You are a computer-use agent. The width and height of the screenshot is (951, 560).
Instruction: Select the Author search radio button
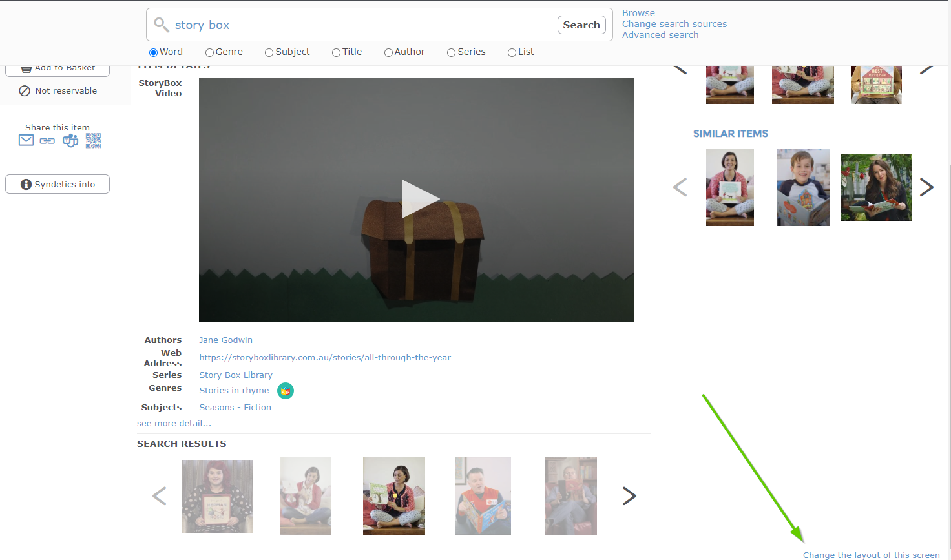pyautogui.click(x=388, y=52)
